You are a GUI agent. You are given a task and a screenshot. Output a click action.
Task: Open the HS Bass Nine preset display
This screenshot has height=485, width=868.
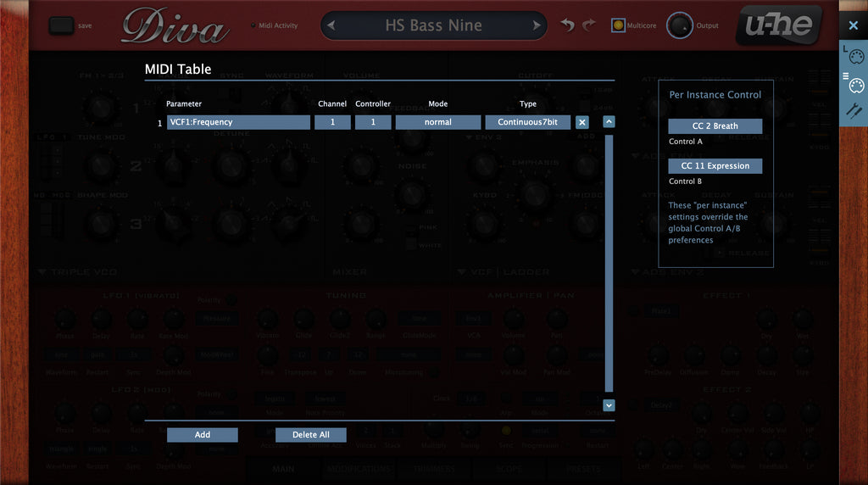433,25
